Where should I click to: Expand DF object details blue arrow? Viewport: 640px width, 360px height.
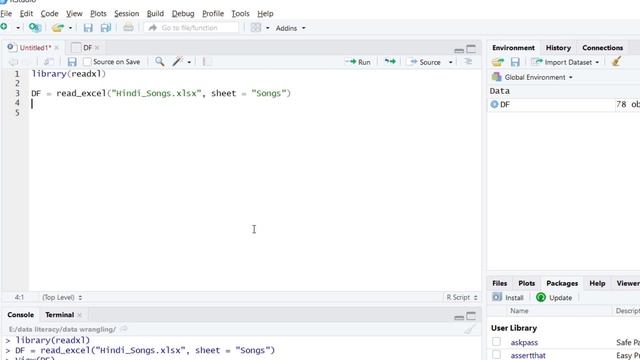(x=494, y=104)
